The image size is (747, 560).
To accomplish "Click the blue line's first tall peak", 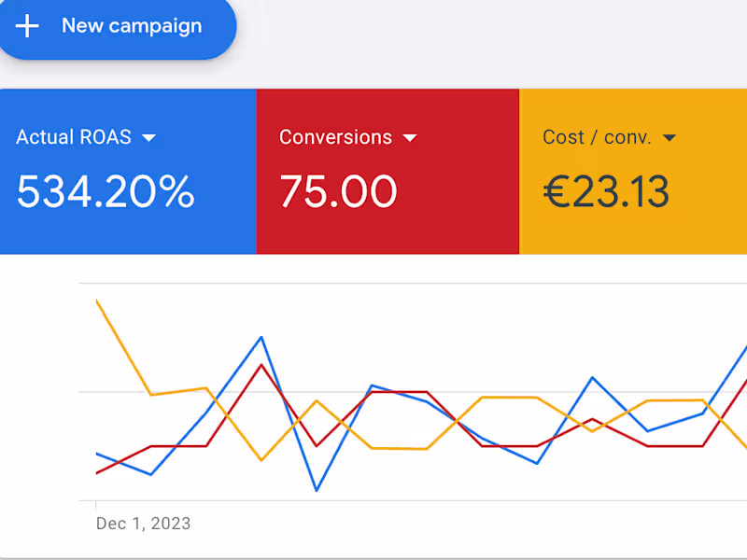I will point(261,337).
